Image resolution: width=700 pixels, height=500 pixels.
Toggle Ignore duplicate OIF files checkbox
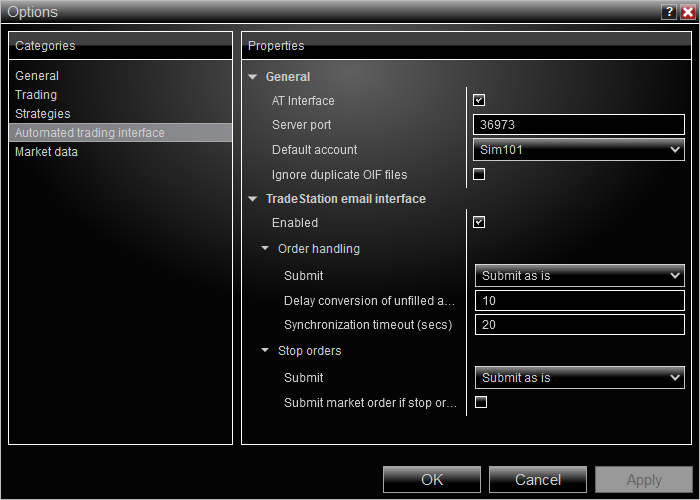pos(479,174)
